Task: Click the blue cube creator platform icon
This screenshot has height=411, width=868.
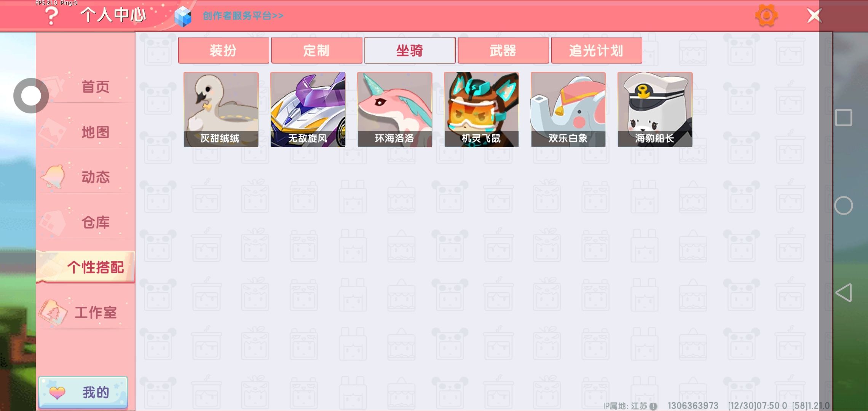Action: (183, 16)
